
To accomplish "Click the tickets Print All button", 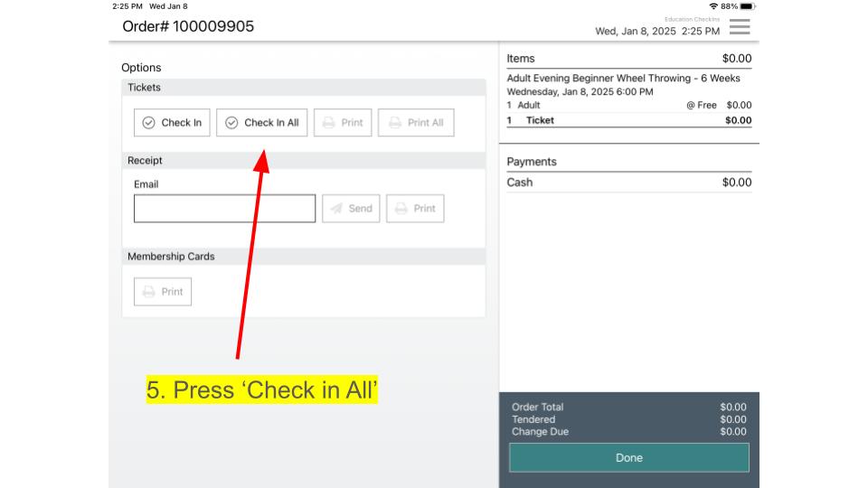I will pos(416,123).
